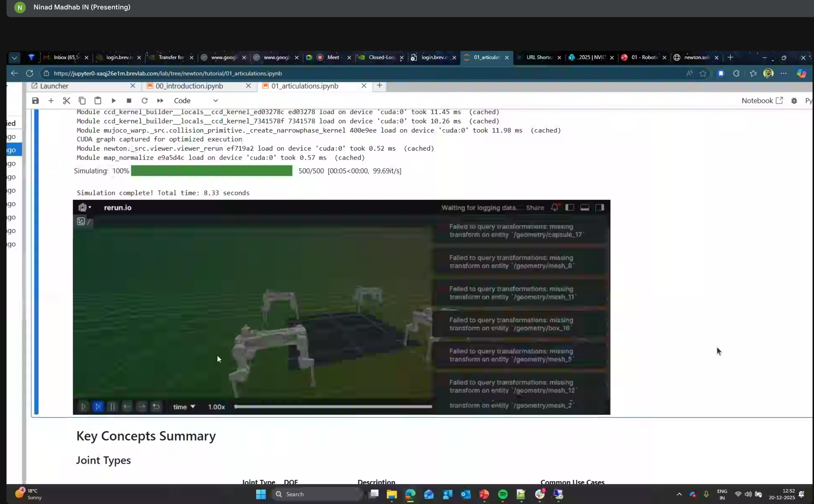Image resolution: width=814 pixels, height=504 pixels.
Task: Copy the selected cell
Action: pos(82,100)
